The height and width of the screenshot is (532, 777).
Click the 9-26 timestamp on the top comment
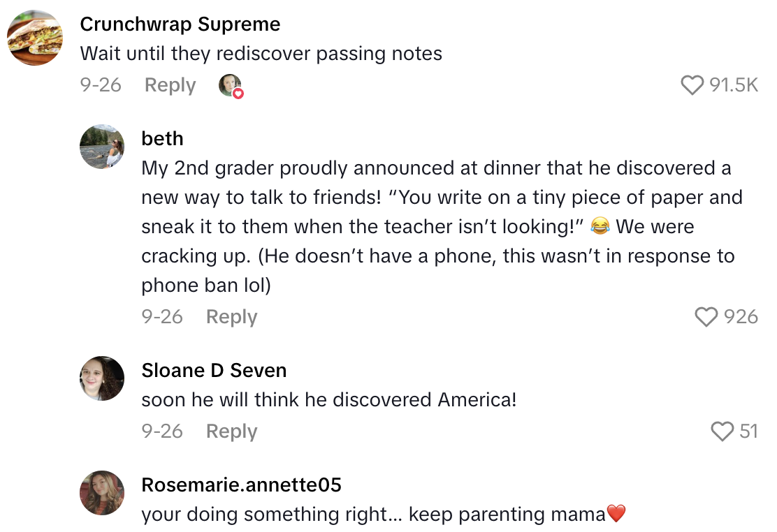101,84
